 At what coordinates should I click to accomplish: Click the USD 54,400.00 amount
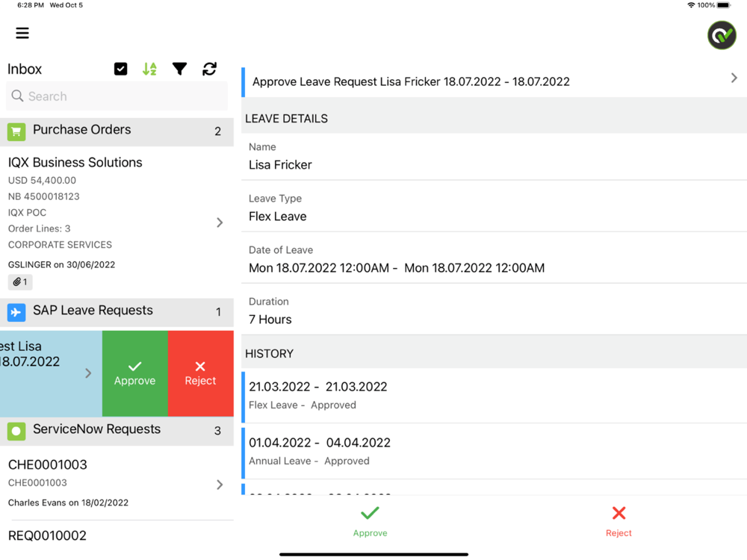coord(42,181)
